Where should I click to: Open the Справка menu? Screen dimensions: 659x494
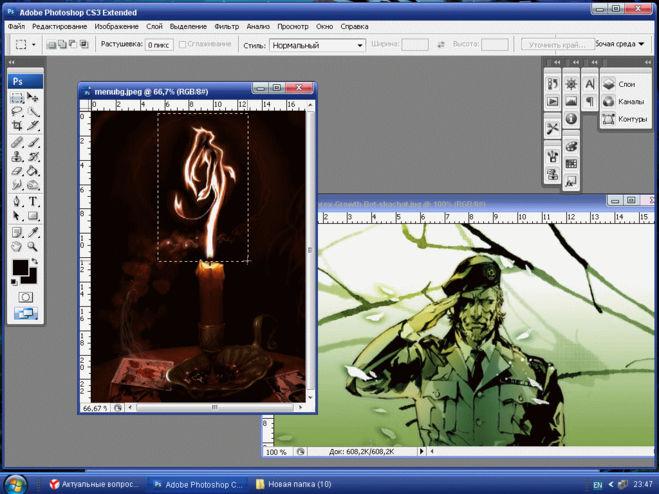point(354,26)
